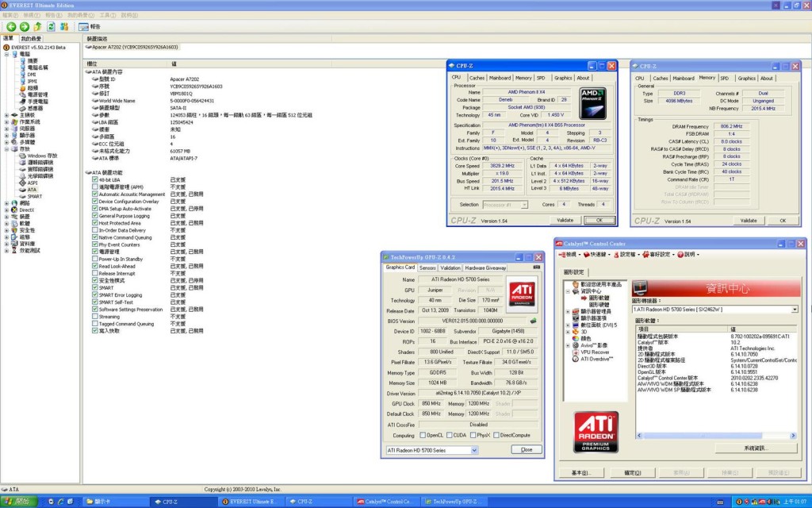Click Close button in GPU-Z

tap(527, 449)
